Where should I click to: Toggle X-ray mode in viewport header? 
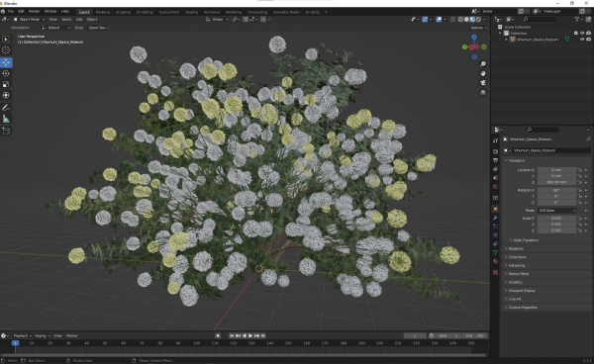tap(452, 20)
